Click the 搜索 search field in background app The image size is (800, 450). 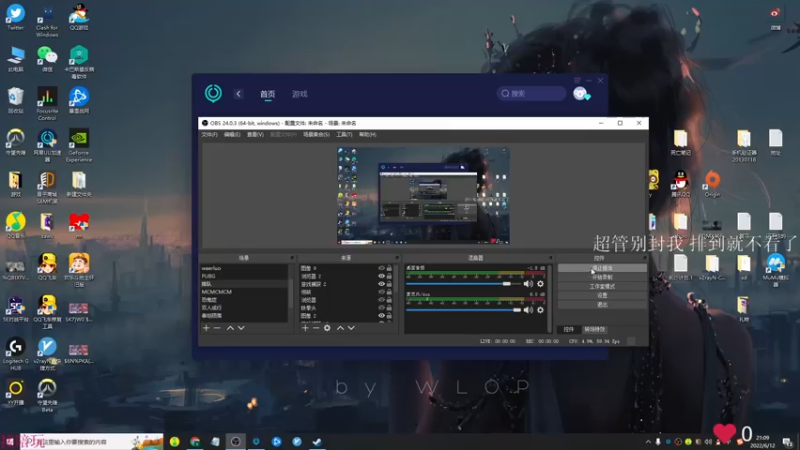coord(532,94)
